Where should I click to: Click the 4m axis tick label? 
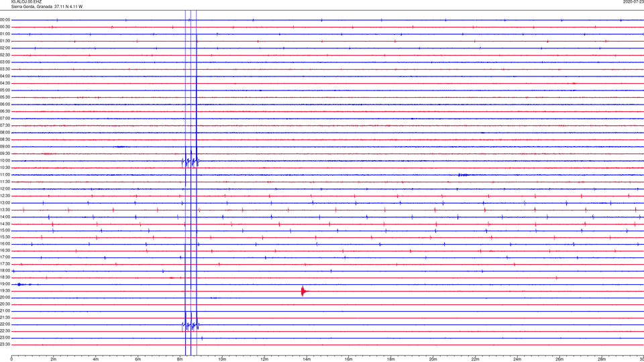click(x=96, y=359)
